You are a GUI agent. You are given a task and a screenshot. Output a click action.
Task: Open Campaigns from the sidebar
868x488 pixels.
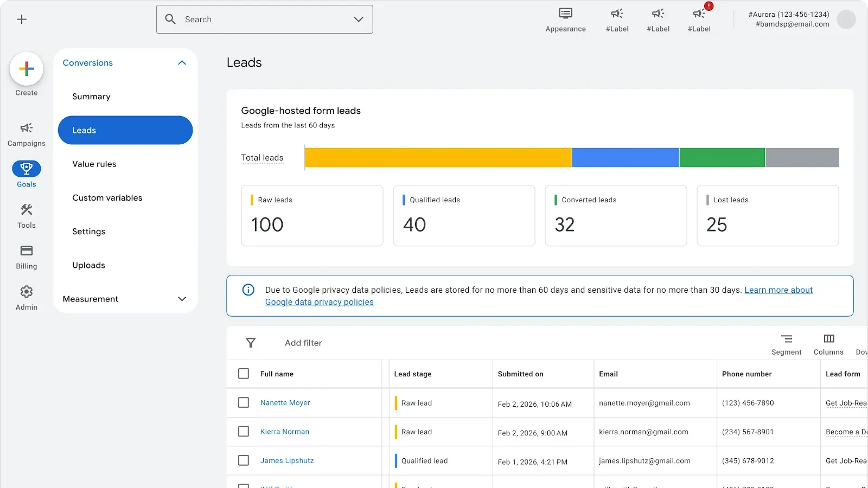pos(27,134)
